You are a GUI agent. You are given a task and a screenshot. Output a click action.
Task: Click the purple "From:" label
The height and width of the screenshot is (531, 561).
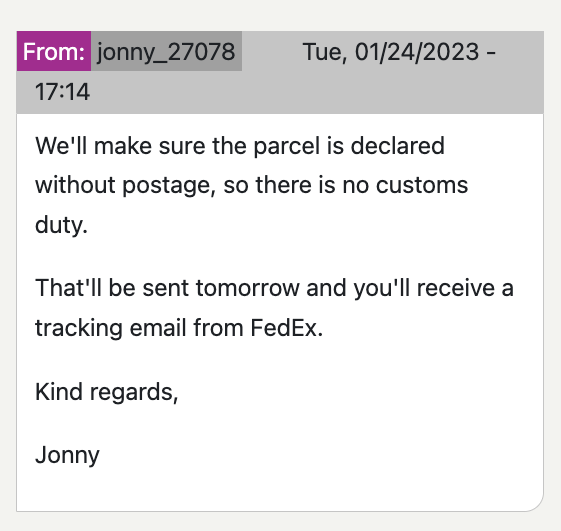(x=54, y=51)
